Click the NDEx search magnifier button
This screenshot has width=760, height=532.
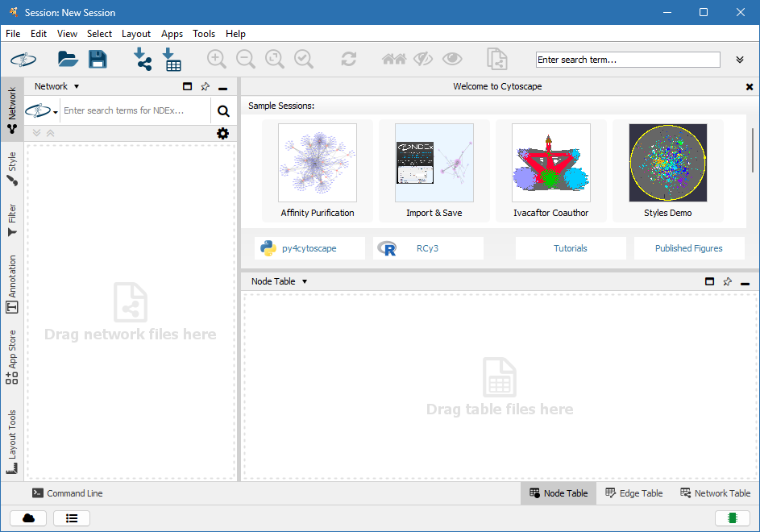(x=223, y=111)
